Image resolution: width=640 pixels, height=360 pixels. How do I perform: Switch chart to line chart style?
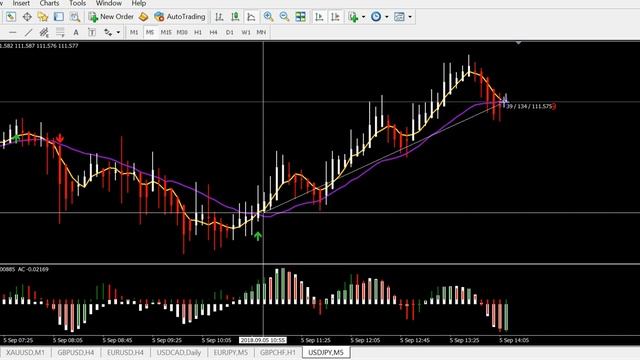click(251, 17)
